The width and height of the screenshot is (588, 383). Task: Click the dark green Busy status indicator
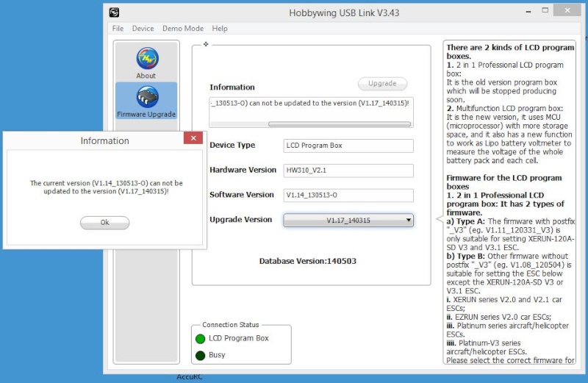click(x=200, y=355)
